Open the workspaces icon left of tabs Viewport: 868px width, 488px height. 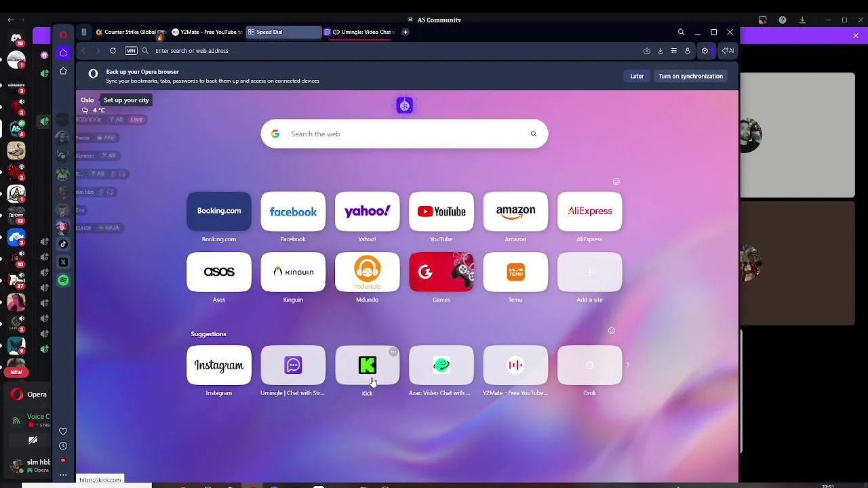tap(84, 32)
